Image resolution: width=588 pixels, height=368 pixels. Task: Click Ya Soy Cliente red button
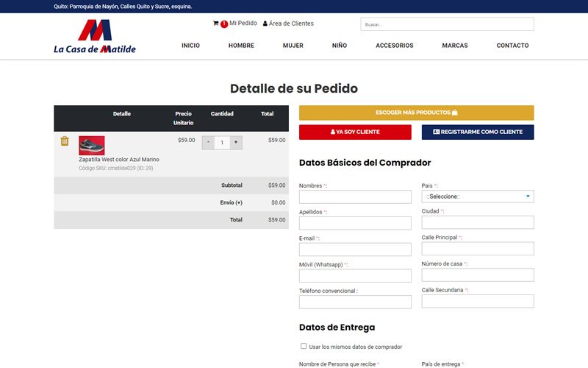click(355, 132)
